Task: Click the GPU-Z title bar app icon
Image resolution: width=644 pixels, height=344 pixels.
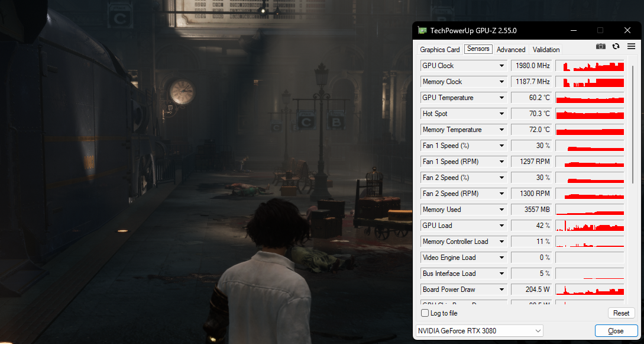Action: [422, 30]
